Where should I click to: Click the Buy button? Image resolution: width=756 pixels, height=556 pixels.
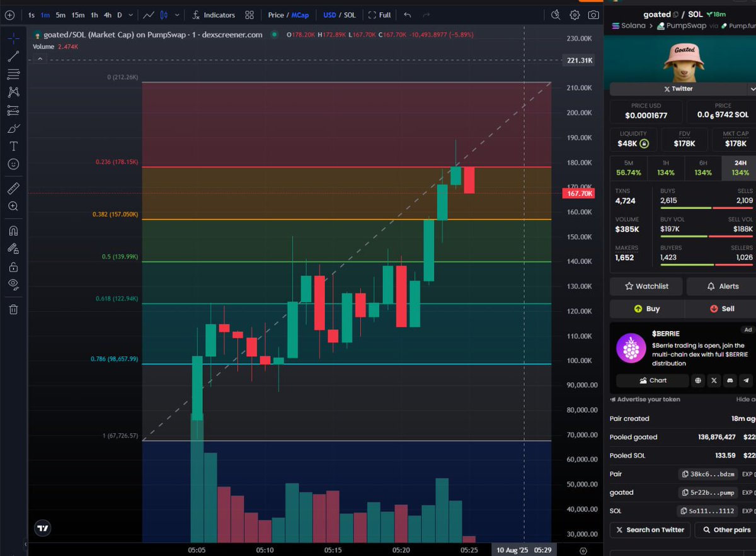[x=646, y=309]
